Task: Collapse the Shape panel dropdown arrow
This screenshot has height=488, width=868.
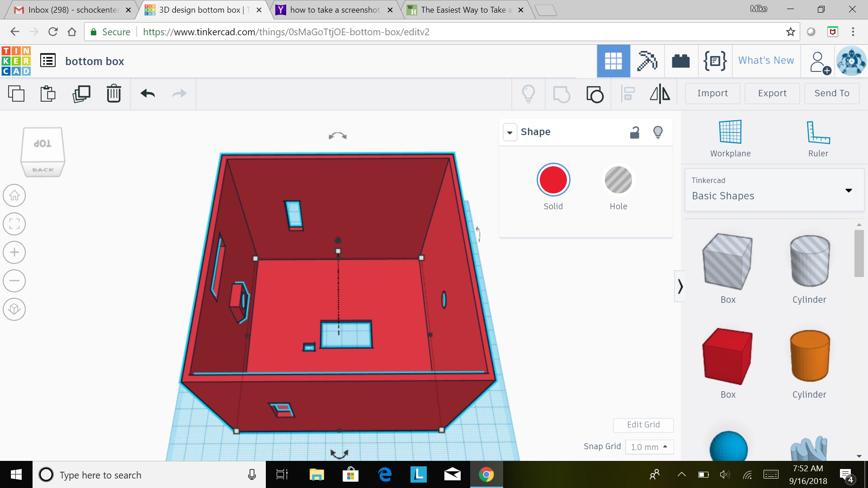Action: pos(510,132)
